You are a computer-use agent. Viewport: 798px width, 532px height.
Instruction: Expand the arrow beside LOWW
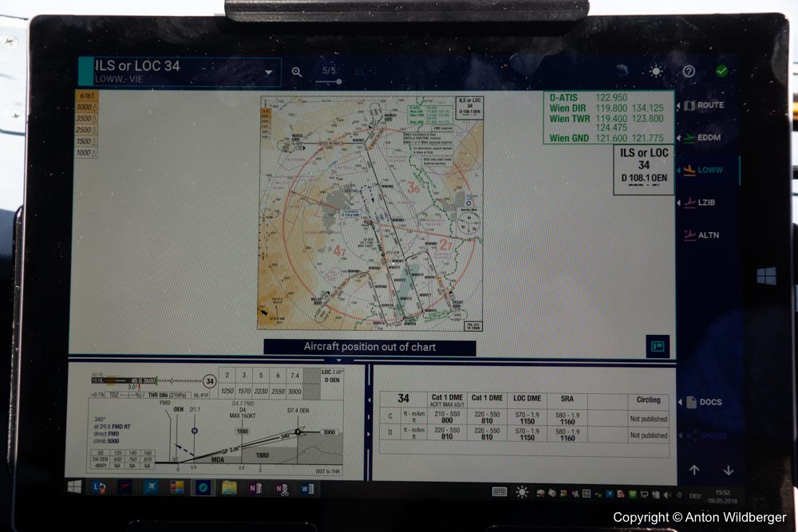pos(679,171)
